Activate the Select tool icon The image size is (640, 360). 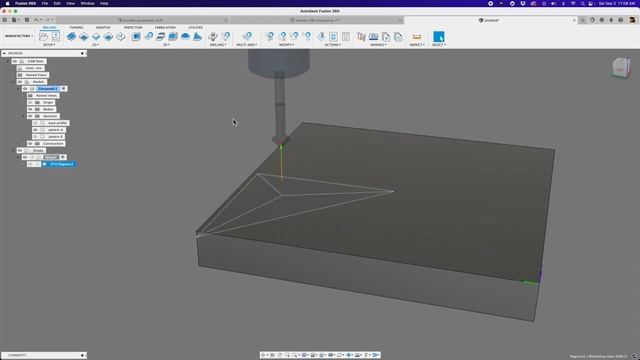click(x=439, y=36)
